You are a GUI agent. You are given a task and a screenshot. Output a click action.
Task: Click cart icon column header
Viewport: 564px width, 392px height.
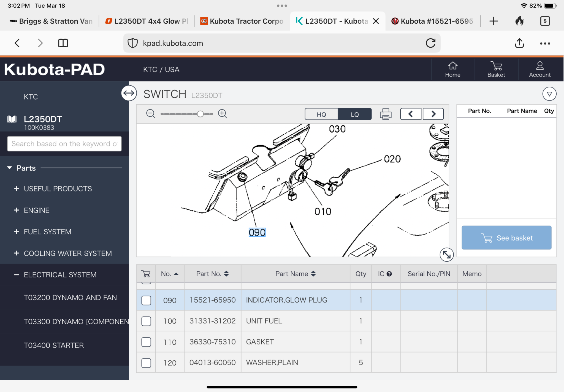pyautogui.click(x=146, y=274)
